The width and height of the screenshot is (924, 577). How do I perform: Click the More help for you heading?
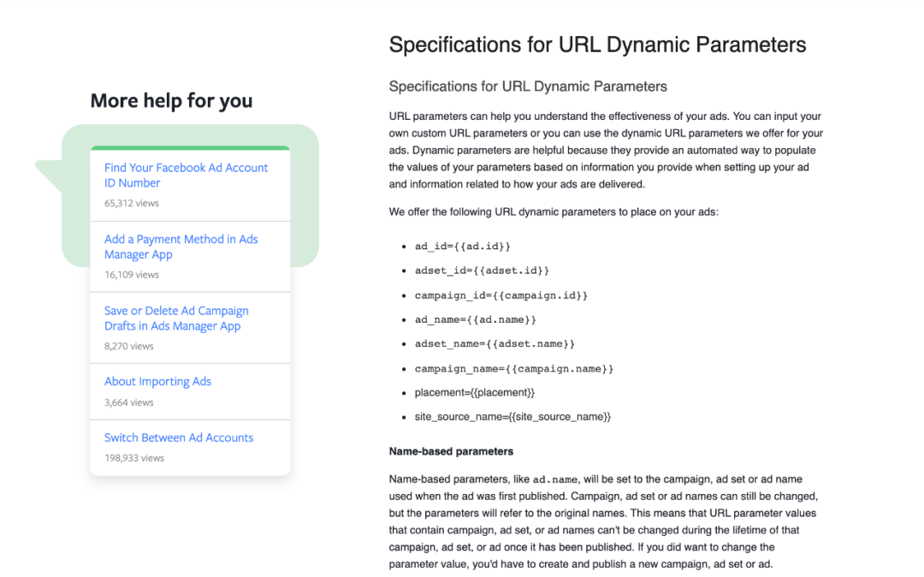pos(171,101)
